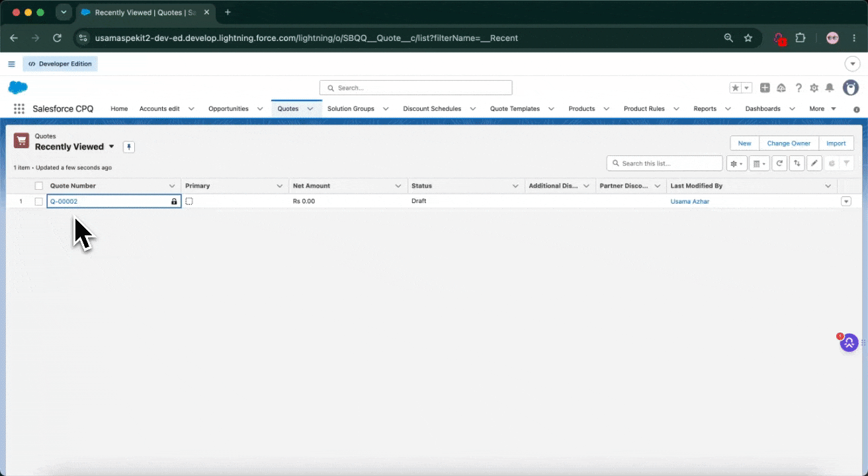Open the Q-00002 row actions dropdown
Image resolution: width=868 pixels, height=476 pixels.
click(846, 202)
